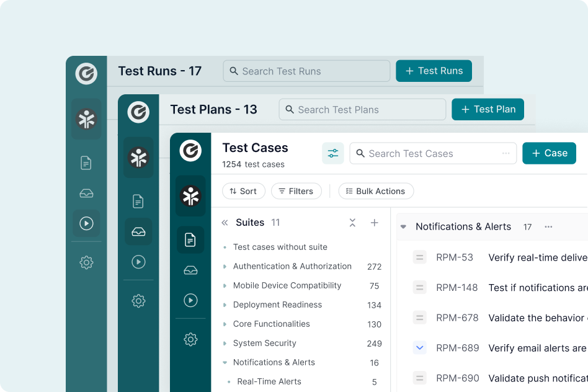The width and height of the screenshot is (588, 392).
Task: Open project avatar in Test Plans sidebar
Action: coord(138,158)
